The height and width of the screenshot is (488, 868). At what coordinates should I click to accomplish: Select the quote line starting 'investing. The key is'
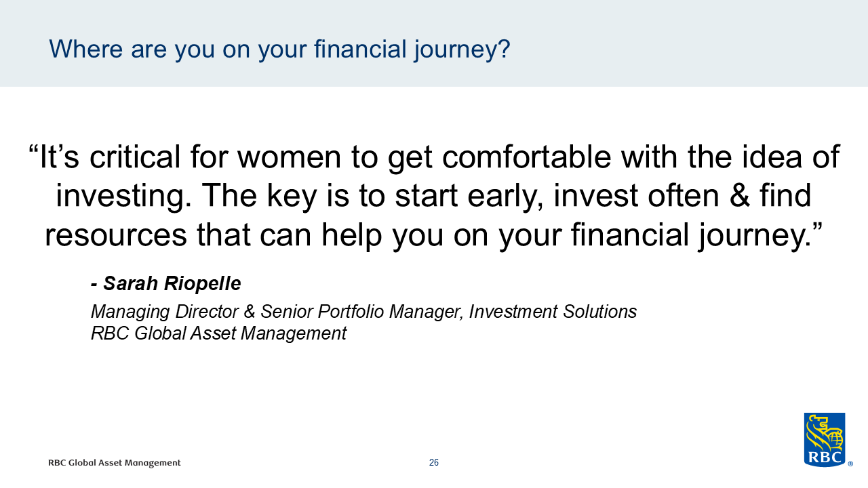[434, 196]
